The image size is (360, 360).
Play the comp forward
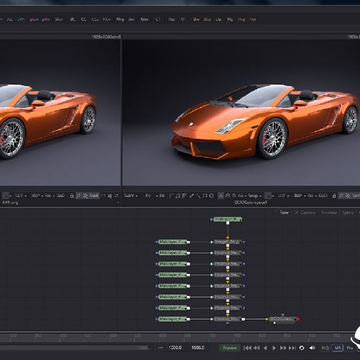274,348
